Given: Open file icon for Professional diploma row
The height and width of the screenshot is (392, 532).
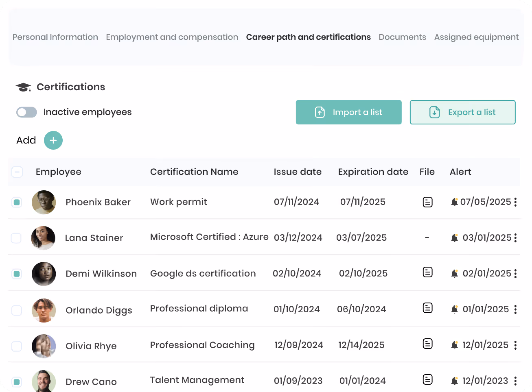Looking at the screenshot, I should point(427,308).
